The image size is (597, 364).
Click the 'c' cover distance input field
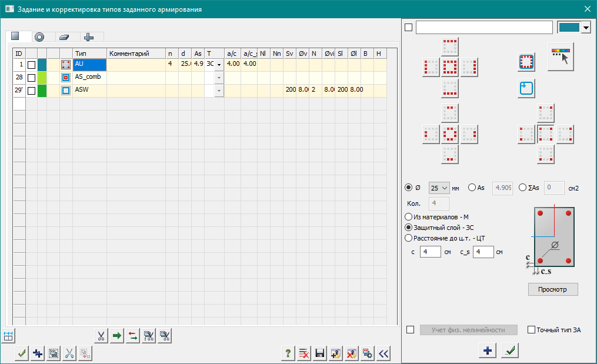coord(431,252)
